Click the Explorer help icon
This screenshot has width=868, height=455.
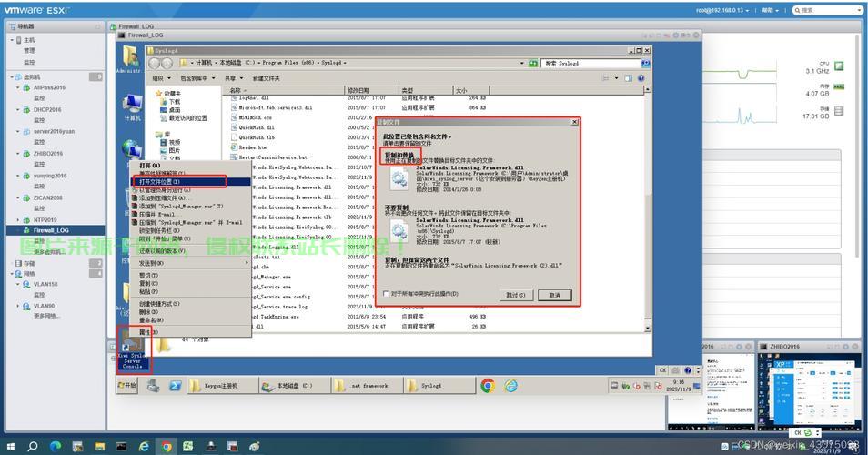(641, 78)
